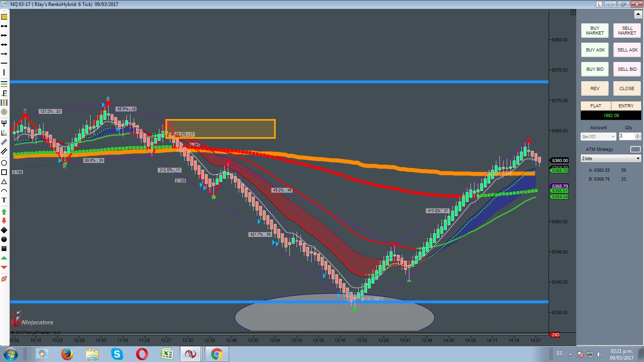The width and height of the screenshot is (644, 362).
Task: Close the position with CLOSE button
Action: (627, 88)
